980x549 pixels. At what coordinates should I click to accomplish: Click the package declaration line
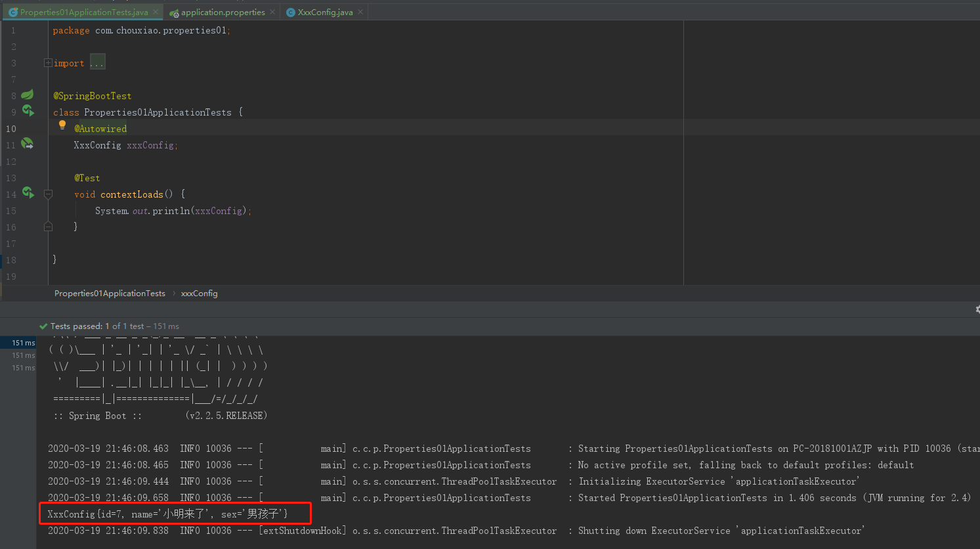142,30
